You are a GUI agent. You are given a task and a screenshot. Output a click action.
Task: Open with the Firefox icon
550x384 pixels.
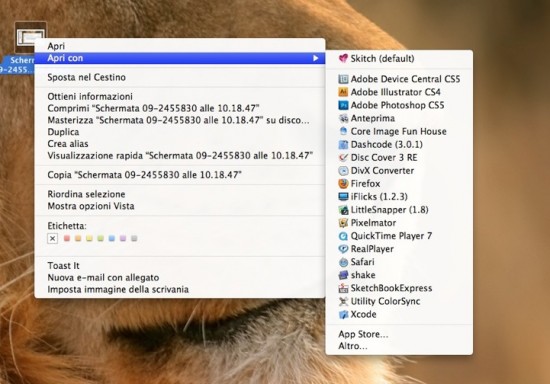[343, 183]
